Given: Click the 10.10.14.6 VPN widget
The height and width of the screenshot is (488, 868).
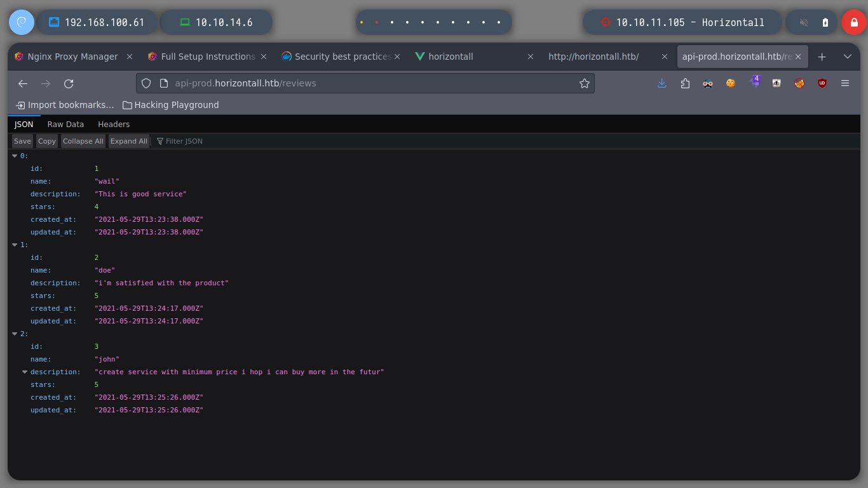Looking at the screenshot, I should point(216,22).
